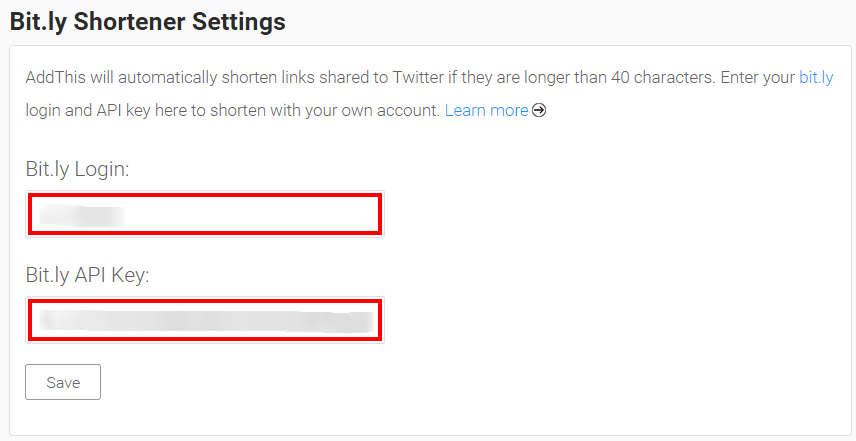Follow the Learn more link
The width and height of the screenshot is (856, 441).
coord(486,111)
